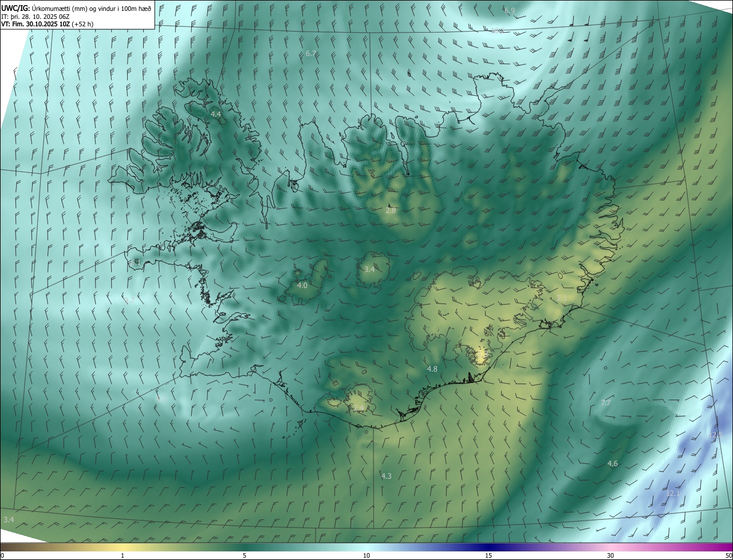Click the 7.7 value label southeast of Iceland
Viewport: 733px width, 560px height.
pyautogui.click(x=606, y=403)
